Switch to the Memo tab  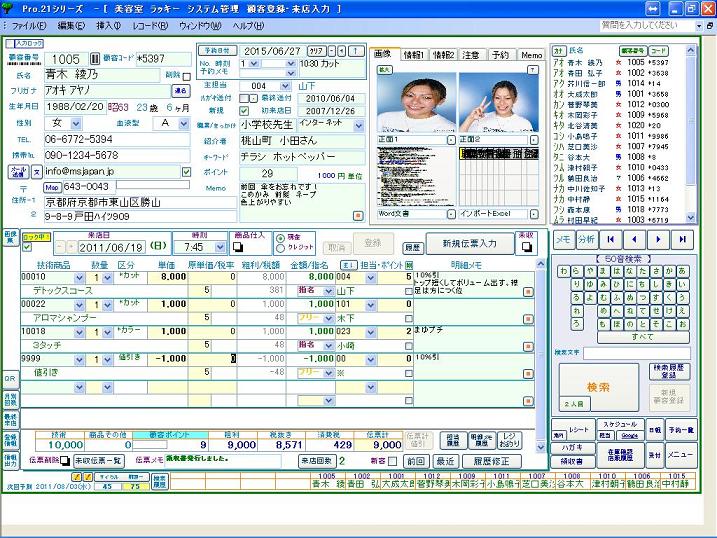[x=531, y=55]
